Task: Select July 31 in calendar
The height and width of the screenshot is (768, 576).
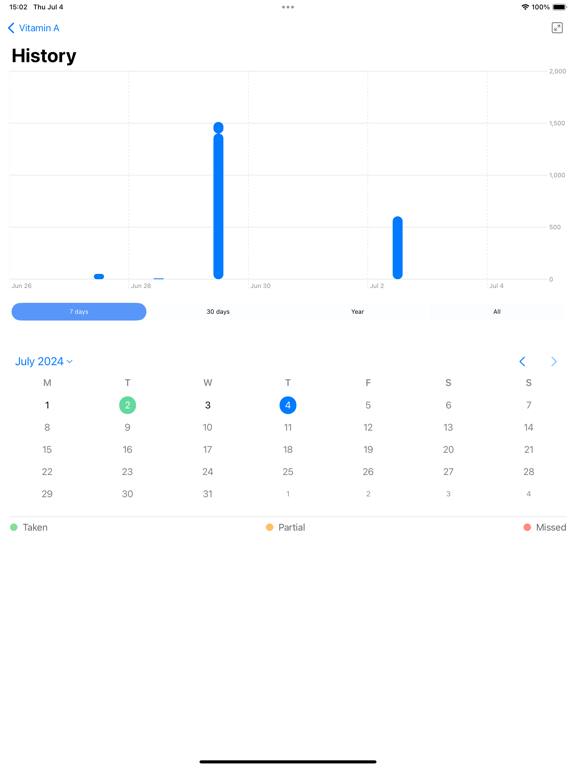Action: [208, 494]
